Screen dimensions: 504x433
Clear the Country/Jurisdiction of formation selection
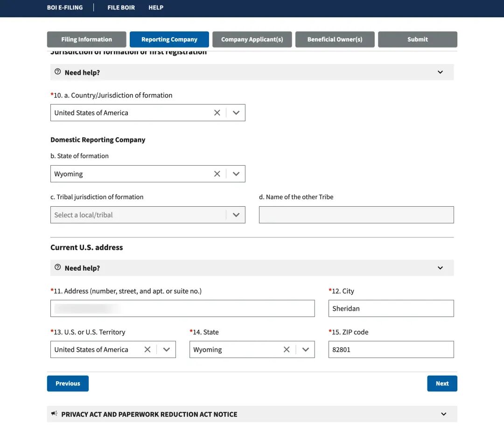pyautogui.click(x=217, y=113)
